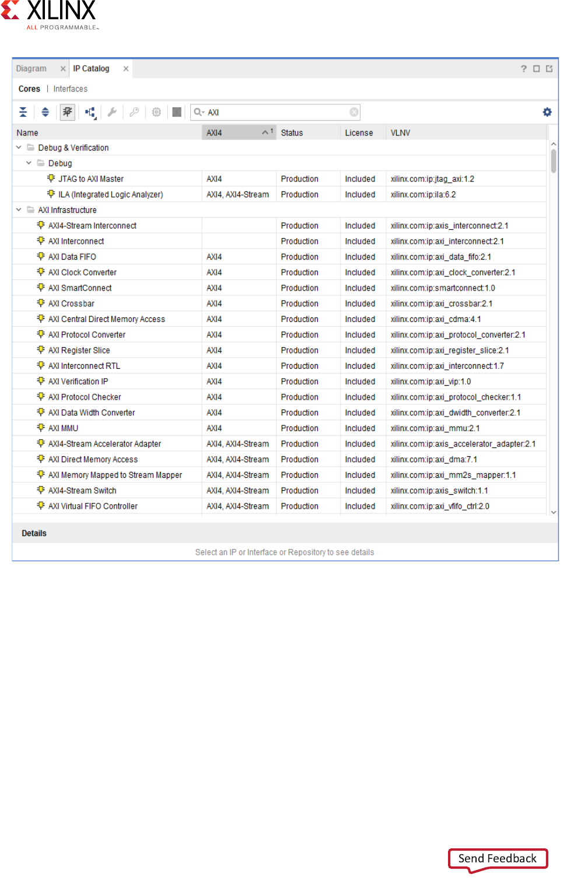Screen dimensions: 588x881
Task: Switch to the Interfaces view
Action: pos(71,89)
